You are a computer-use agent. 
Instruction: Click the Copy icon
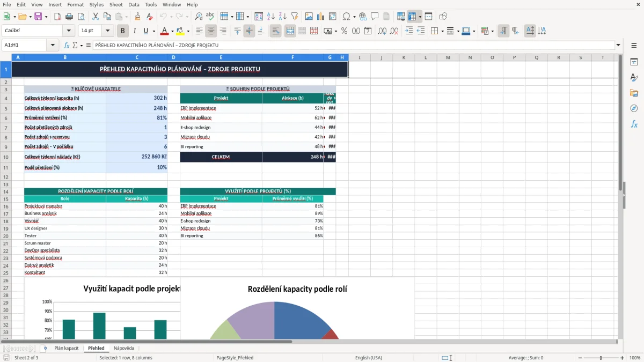click(x=107, y=17)
